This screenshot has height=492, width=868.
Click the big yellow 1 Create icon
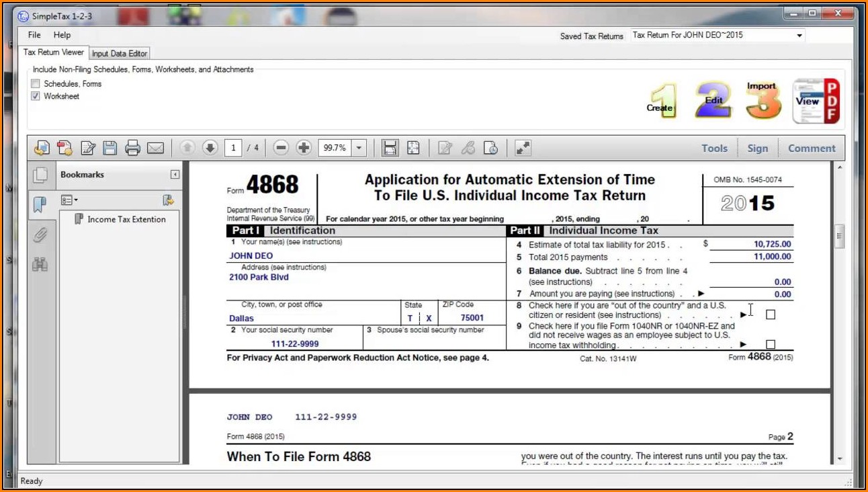tap(662, 102)
